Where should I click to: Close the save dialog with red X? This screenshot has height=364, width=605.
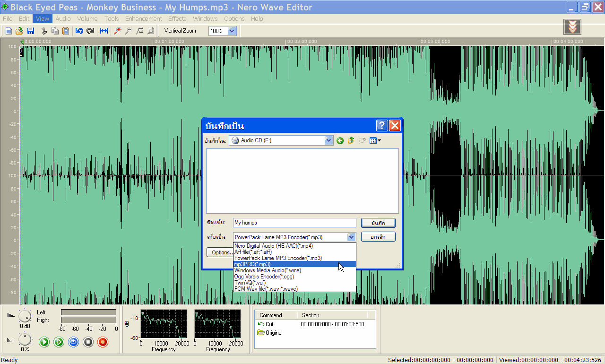point(395,125)
